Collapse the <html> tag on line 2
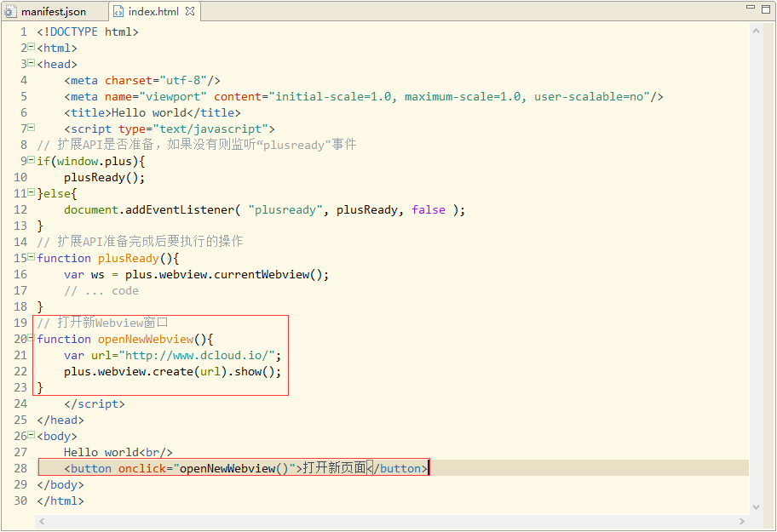The height and width of the screenshot is (532, 777). [32, 48]
